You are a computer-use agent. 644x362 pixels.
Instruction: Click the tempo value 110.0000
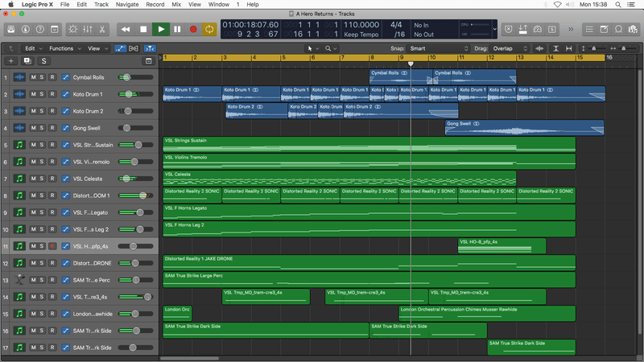(x=361, y=25)
